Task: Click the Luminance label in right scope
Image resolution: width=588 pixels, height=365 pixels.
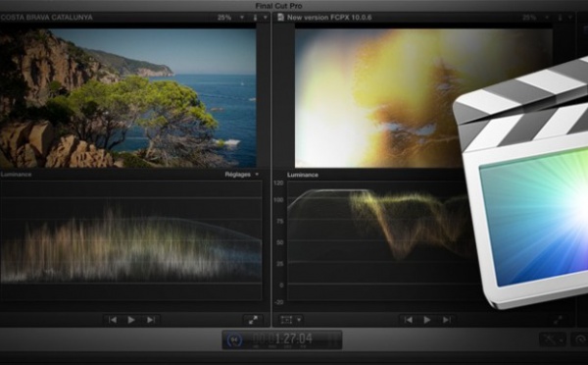Action: pos(303,175)
